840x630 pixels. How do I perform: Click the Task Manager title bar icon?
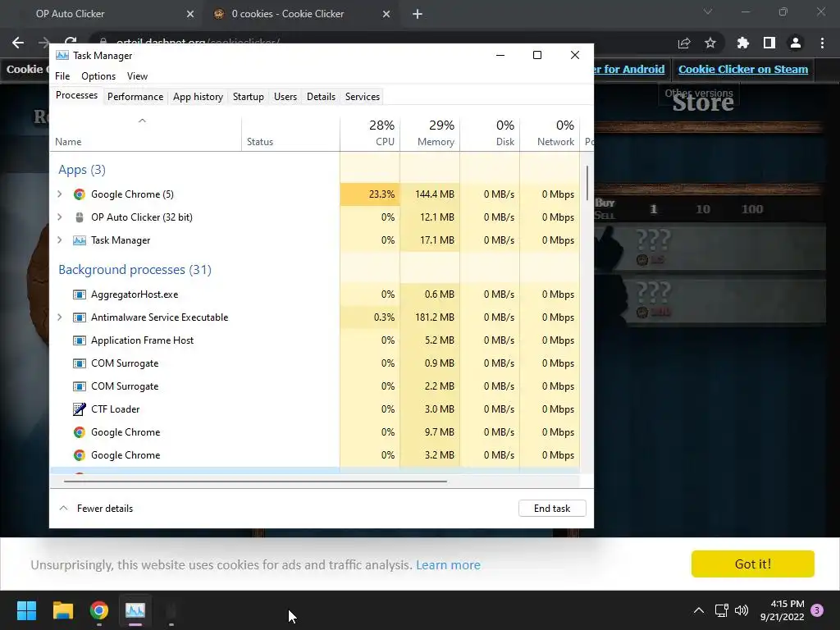pyautogui.click(x=62, y=55)
